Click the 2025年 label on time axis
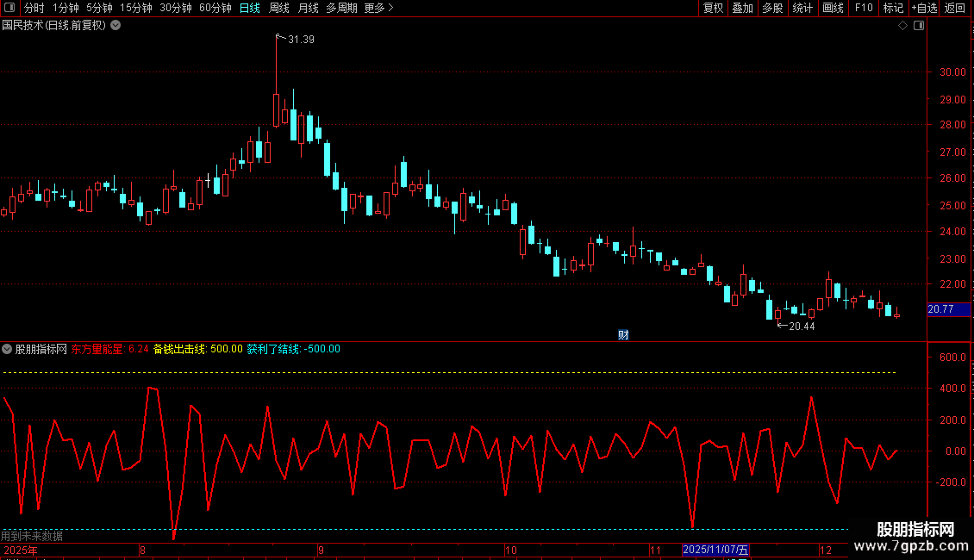Screen dimensions: 974x560 pyautogui.click(x=21, y=550)
